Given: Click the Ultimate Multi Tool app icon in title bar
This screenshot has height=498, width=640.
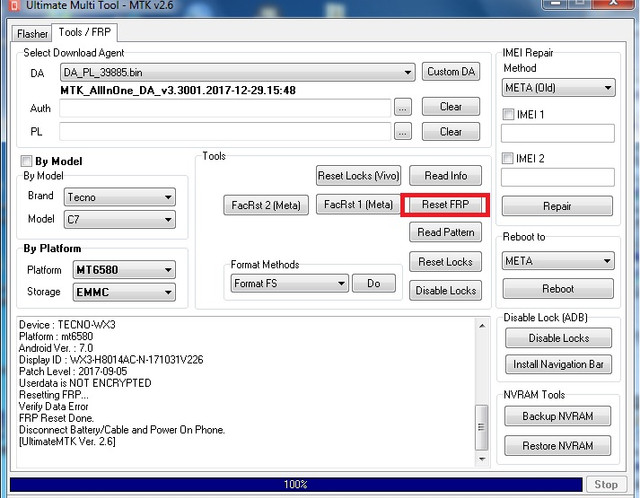Looking at the screenshot, I should click(x=14, y=5).
